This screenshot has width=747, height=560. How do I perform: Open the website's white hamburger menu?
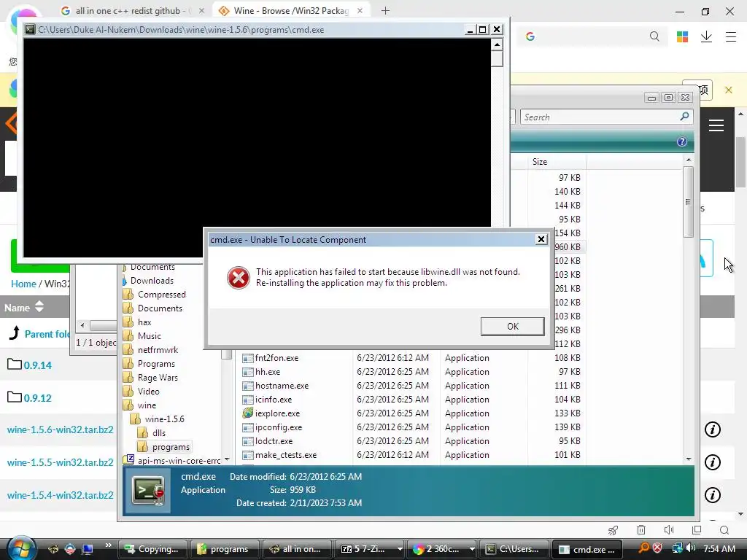click(x=716, y=125)
